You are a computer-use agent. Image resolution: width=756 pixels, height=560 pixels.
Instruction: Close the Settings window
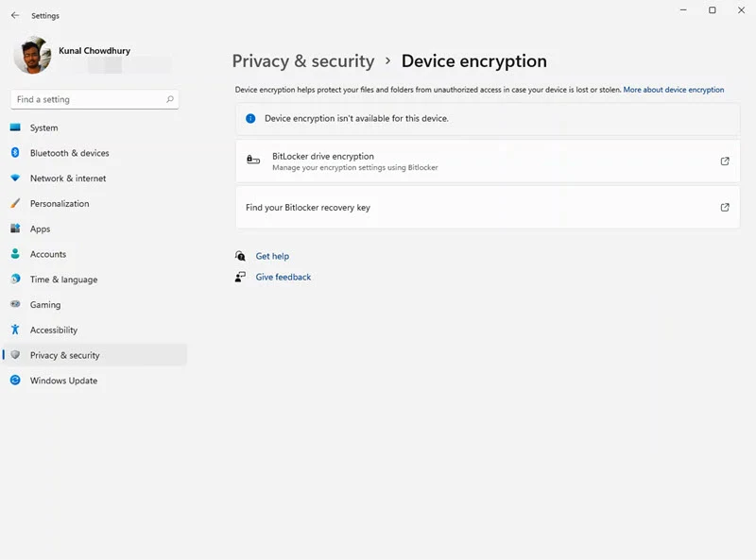[x=741, y=10]
